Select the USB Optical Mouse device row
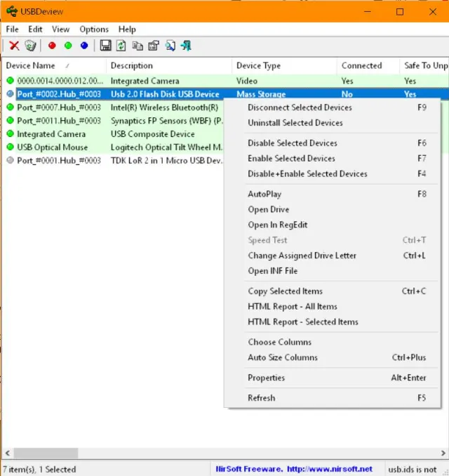This screenshot has width=449, height=476. click(x=53, y=147)
